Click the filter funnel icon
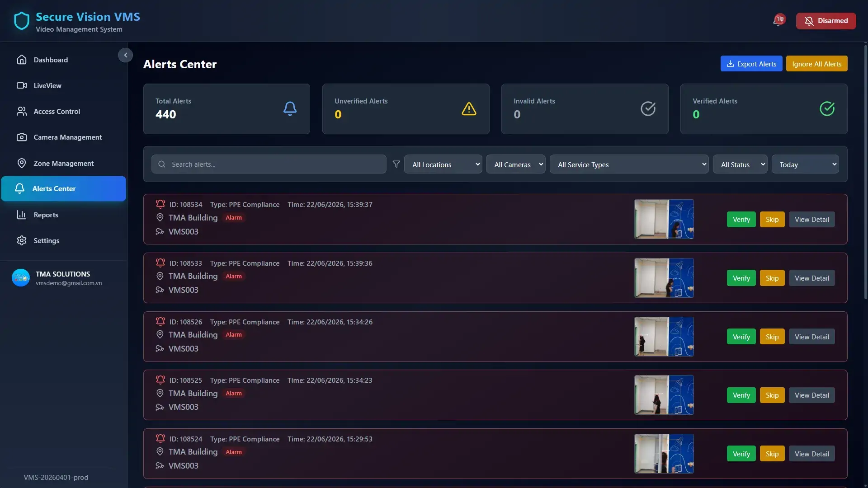The width and height of the screenshot is (868, 488). 396,164
